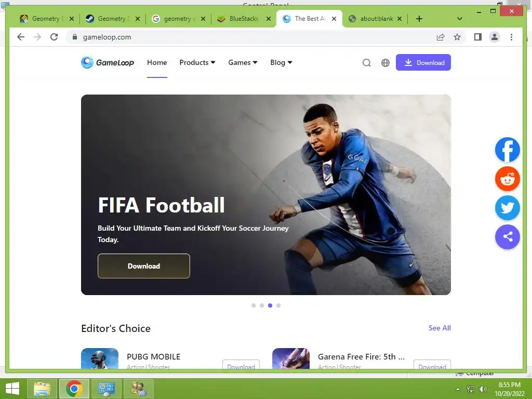This screenshot has width=532, height=399.
Task: Show hidden tray icons arrow
Action: click(x=458, y=389)
